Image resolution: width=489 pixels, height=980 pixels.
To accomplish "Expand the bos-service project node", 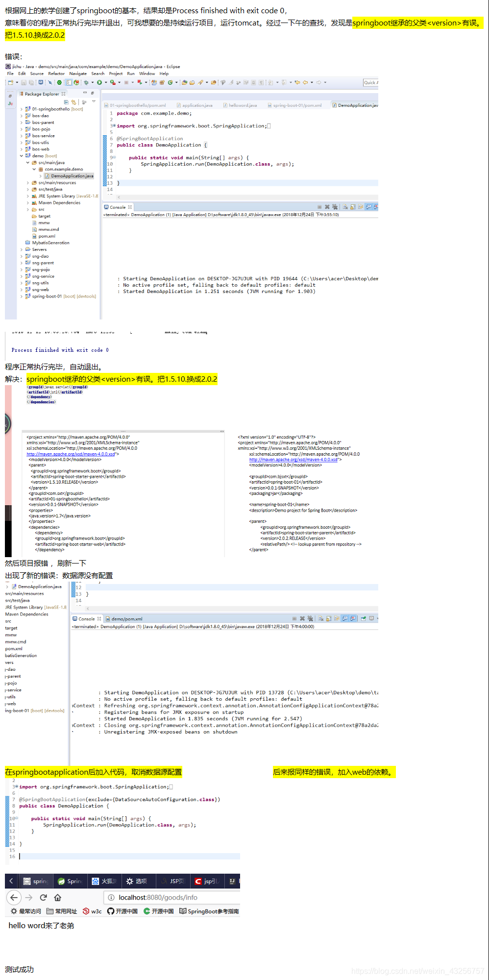I will [x=22, y=136].
